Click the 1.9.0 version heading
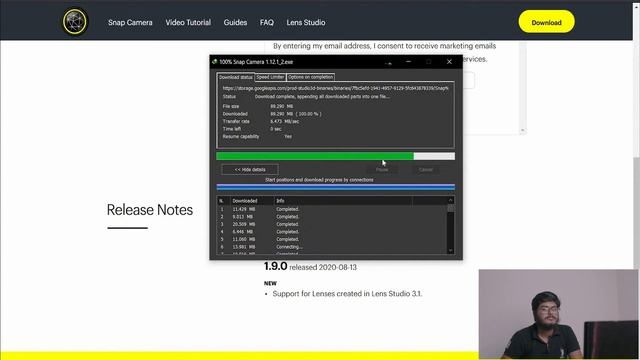Screen dimensions: 640x360 pyautogui.click(x=276, y=266)
